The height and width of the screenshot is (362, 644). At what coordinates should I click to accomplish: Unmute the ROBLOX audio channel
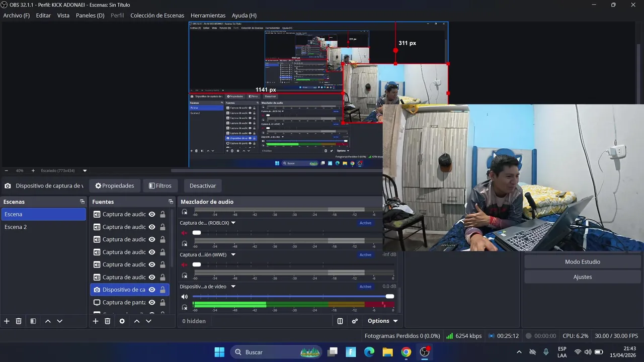pyautogui.click(x=185, y=233)
